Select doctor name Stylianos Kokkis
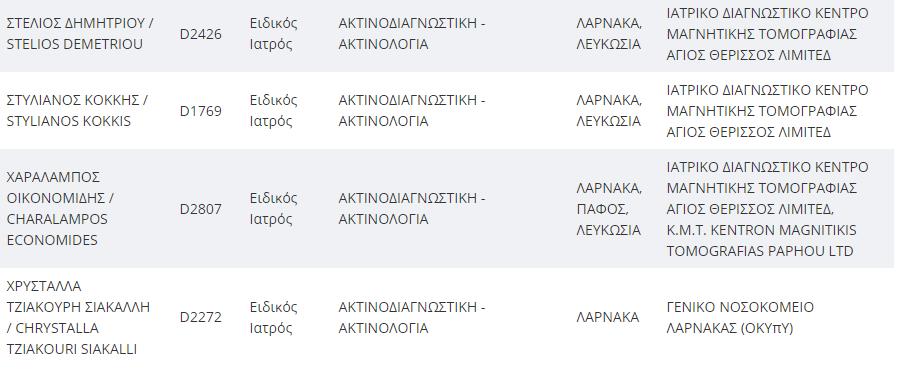The image size is (898, 369). point(77,111)
